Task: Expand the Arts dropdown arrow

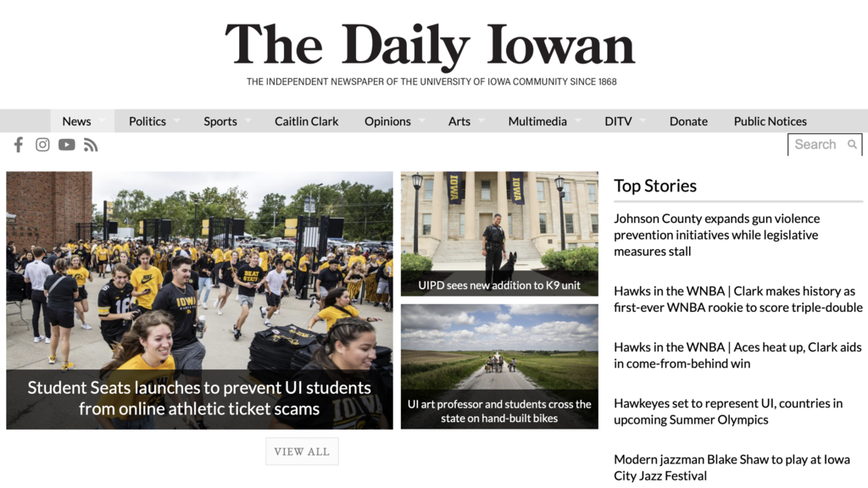Action: click(481, 120)
